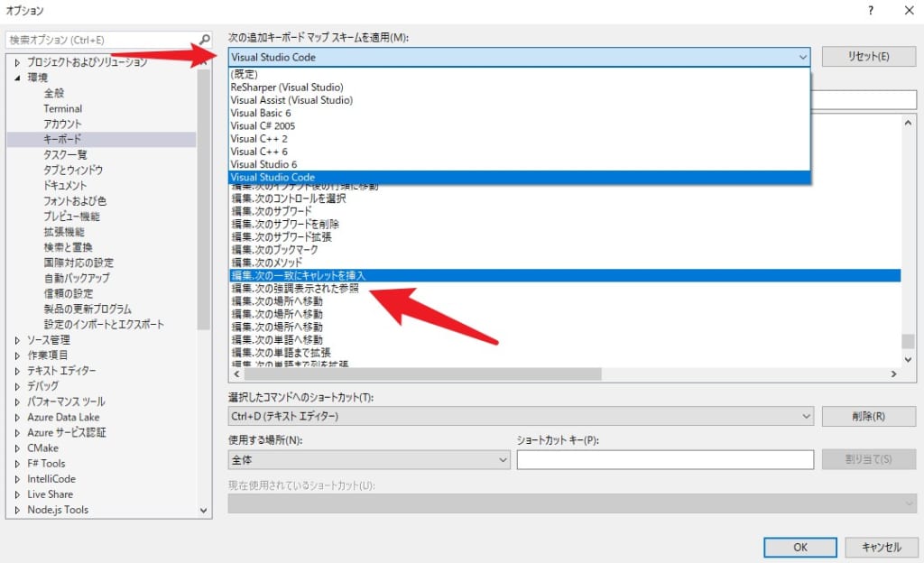Image resolution: width=924 pixels, height=563 pixels.
Task: Select command 編集.次の一致にキャレットを挿入
Action: pos(565,275)
